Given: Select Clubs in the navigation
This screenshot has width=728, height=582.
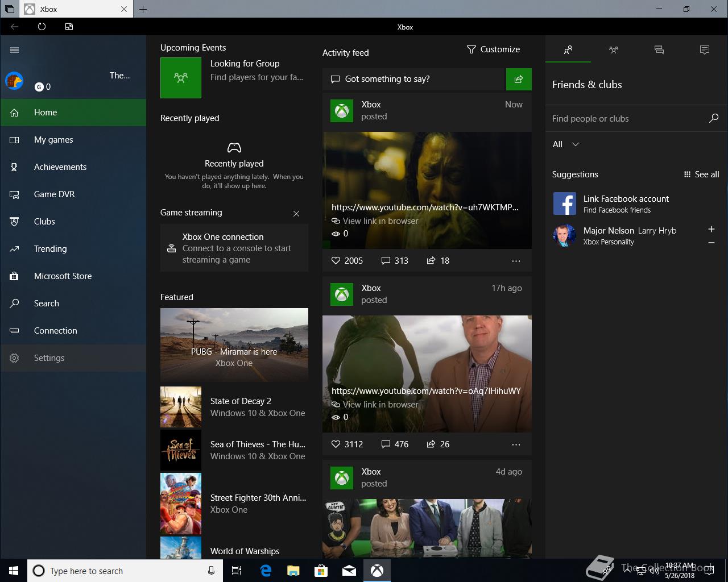Looking at the screenshot, I should tap(73, 222).
